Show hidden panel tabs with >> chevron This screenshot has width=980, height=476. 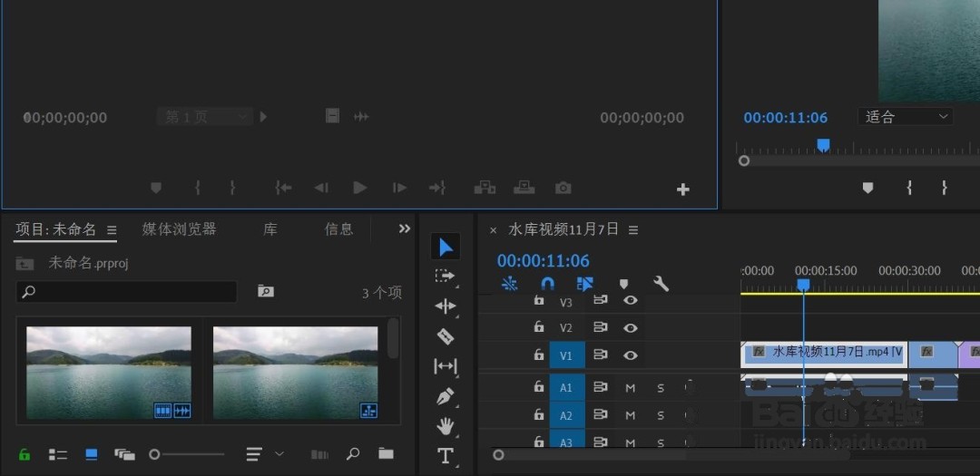tap(405, 228)
